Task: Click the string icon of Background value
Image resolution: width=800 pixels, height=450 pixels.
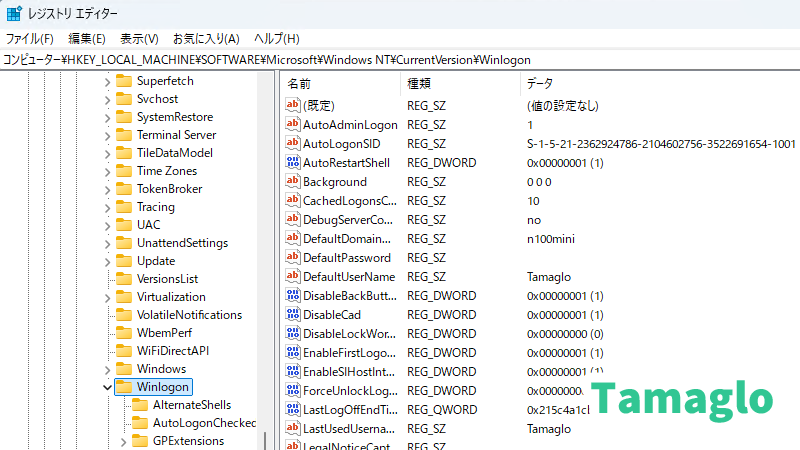Action: coord(292,181)
